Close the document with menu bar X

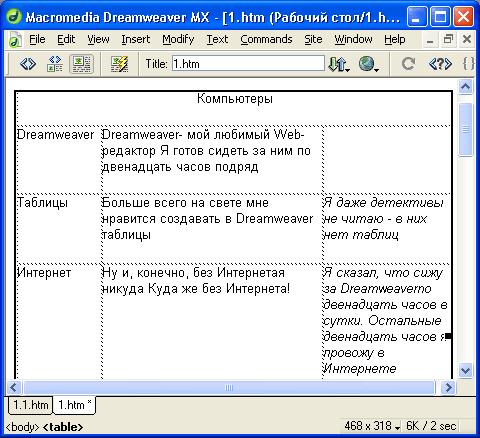pyautogui.click(x=467, y=39)
